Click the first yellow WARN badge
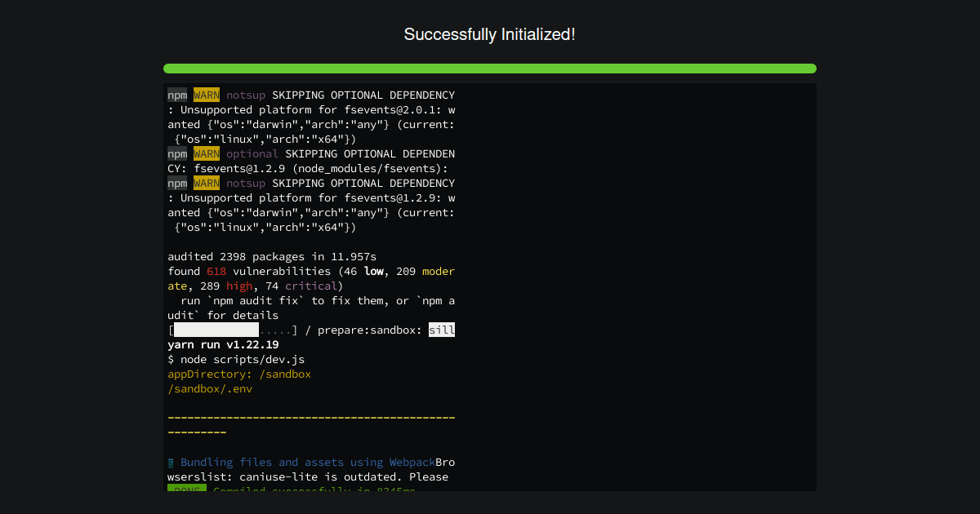 tap(206, 95)
